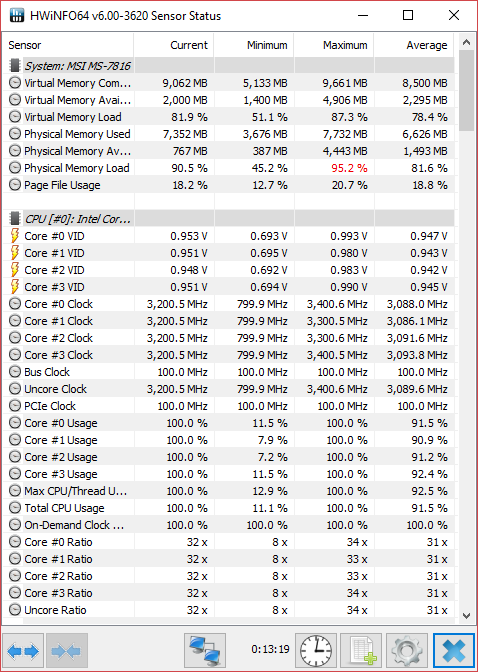Reset the elapsed time clock icon

point(316,651)
